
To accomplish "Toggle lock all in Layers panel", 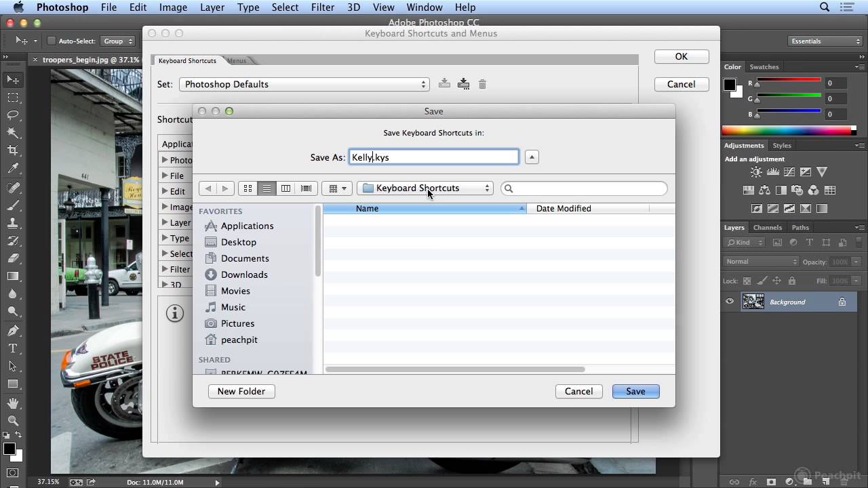I will coord(791,281).
